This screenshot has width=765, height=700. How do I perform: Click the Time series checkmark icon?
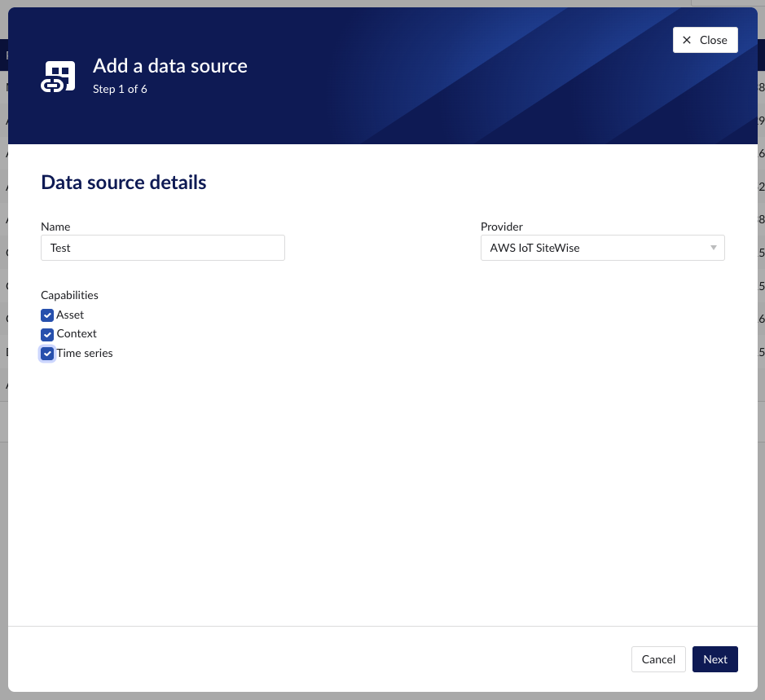tap(47, 354)
